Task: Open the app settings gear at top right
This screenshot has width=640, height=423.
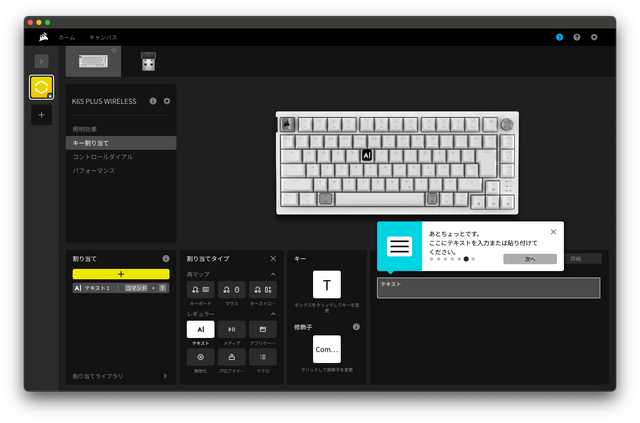Action: pyautogui.click(x=594, y=37)
